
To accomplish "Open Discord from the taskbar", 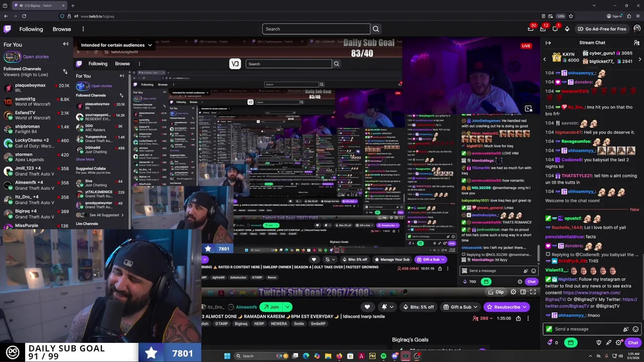I will [394, 356].
